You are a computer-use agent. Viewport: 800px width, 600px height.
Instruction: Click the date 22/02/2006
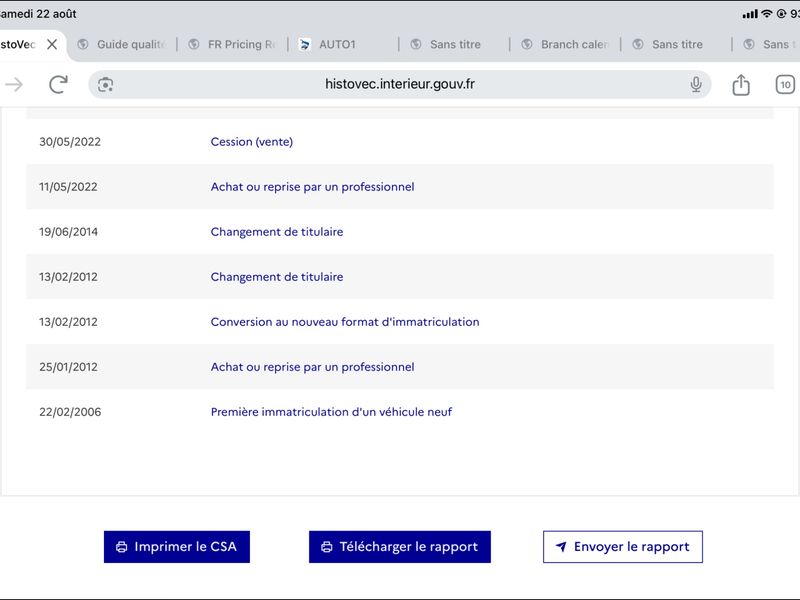click(x=70, y=412)
